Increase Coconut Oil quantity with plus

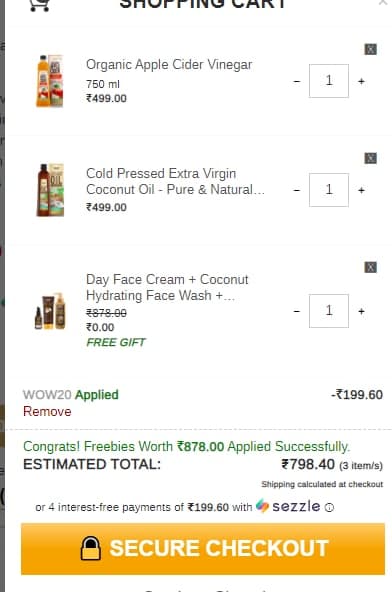pos(361,190)
